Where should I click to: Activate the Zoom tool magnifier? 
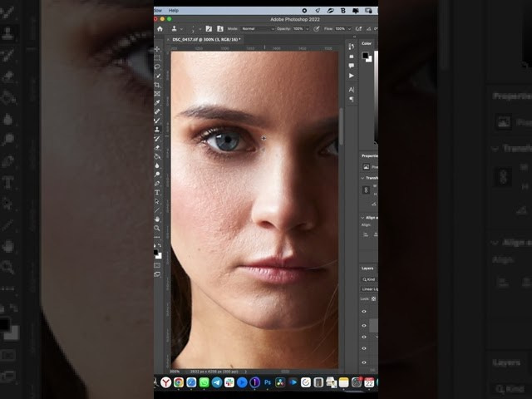pyautogui.click(x=157, y=228)
